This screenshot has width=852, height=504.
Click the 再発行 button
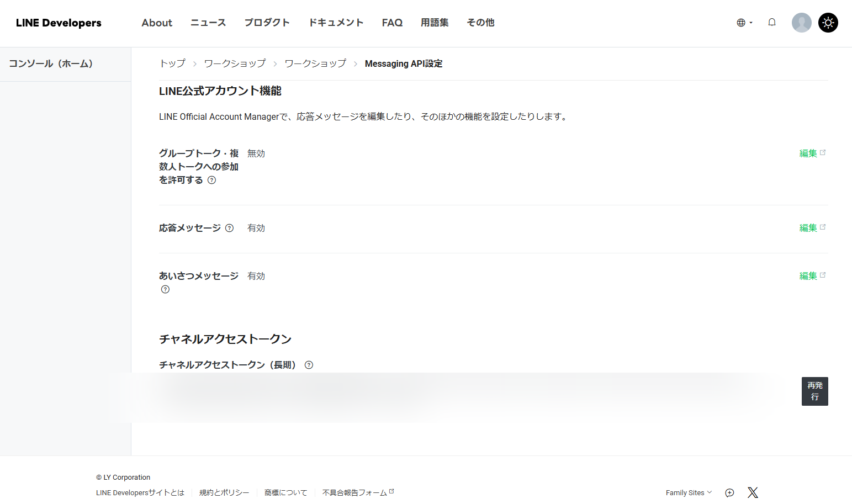click(814, 391)
